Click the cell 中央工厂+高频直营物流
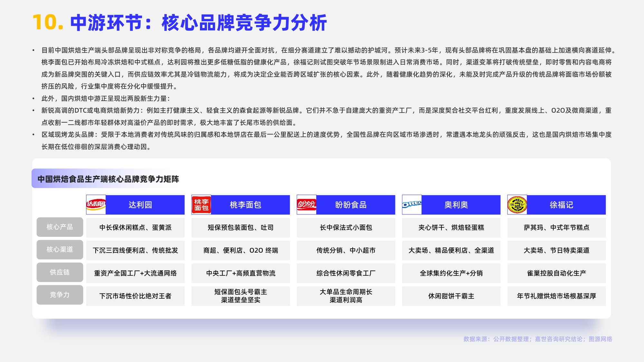The height and width of the screenshot is (362, 644). pos(241,273)
